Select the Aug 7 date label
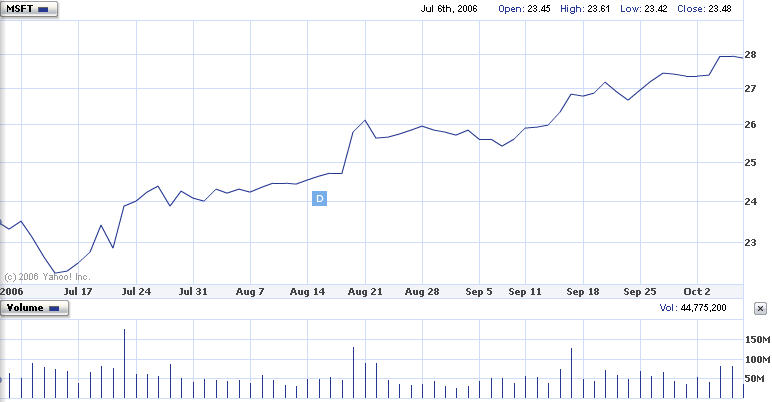This screenshot has height=402, width=772. 248,292
